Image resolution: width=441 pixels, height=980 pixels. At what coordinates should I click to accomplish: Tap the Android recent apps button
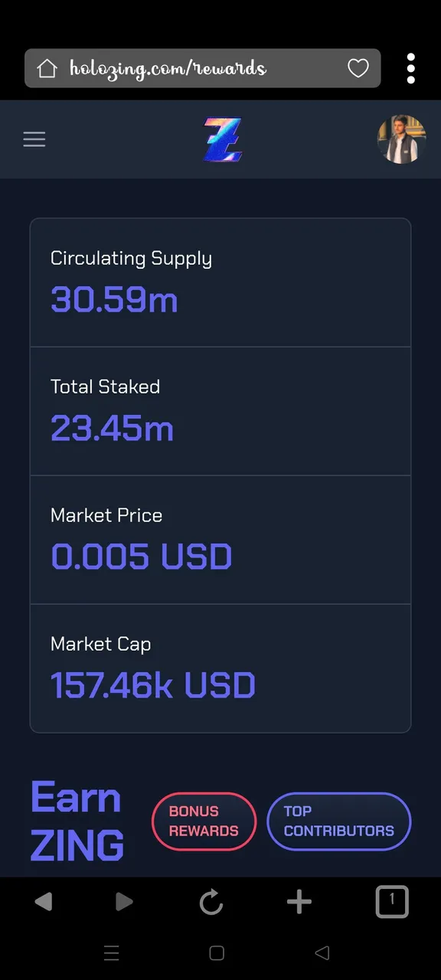(x=112, y=953)
